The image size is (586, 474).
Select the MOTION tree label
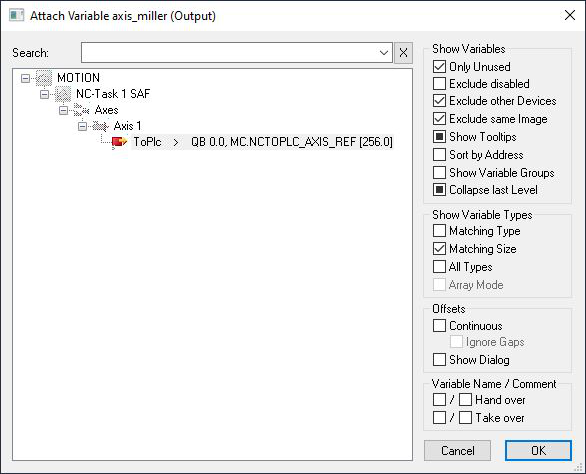(x=78, y=78)
